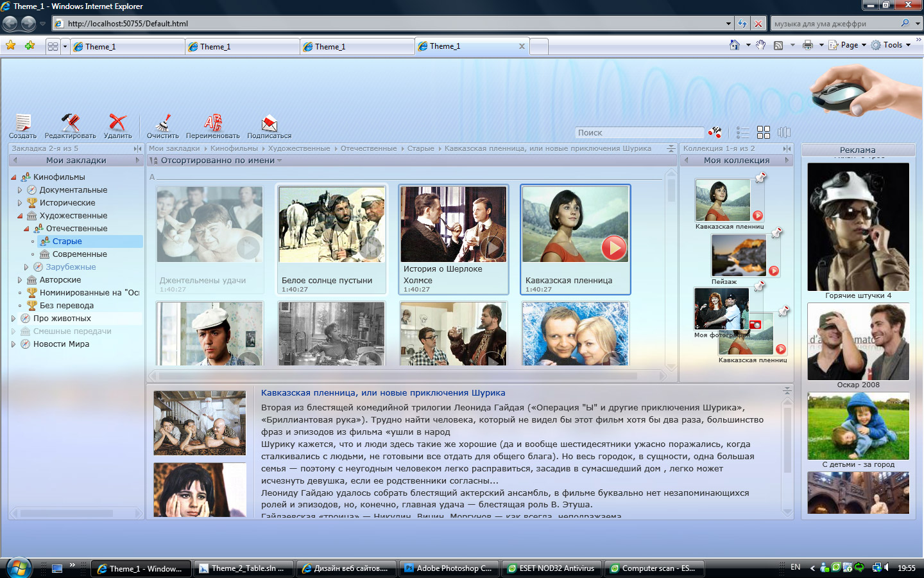The image size is (924, 578).
Task: Click the Переименовать rename icon
Action: point(212,122)
